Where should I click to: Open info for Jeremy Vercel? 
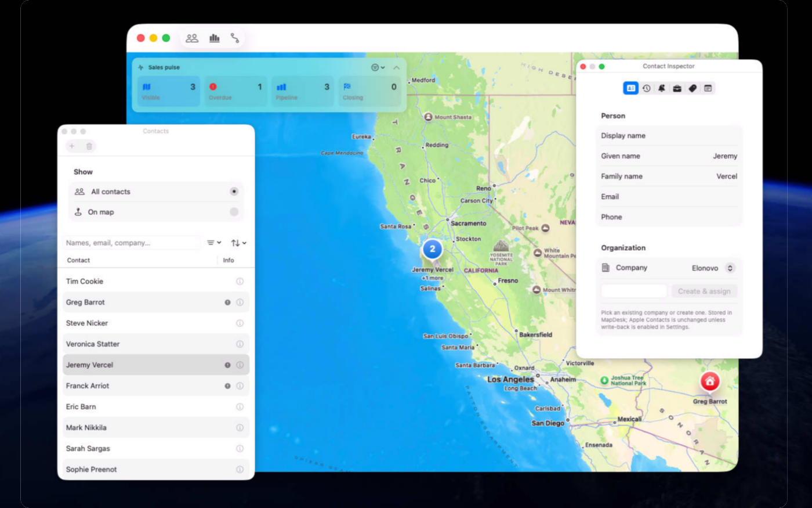[240, 365]
